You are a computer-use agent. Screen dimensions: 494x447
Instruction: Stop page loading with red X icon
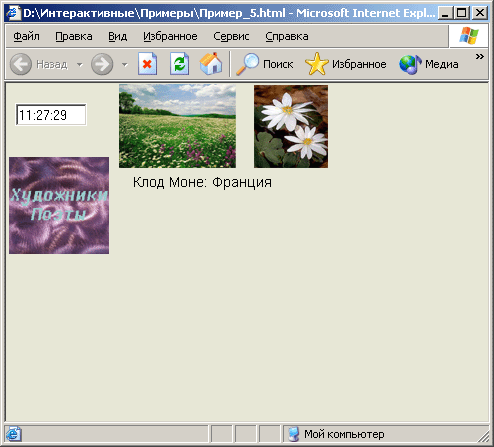(x=147, y=64)
